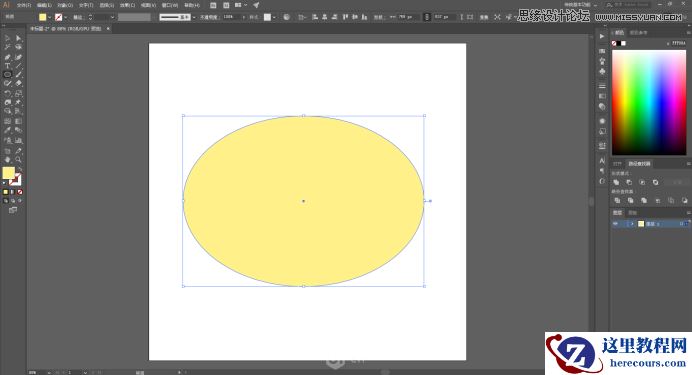Select the Gradient tool
This screenshot has width=692, height=375.
point(19,121)
